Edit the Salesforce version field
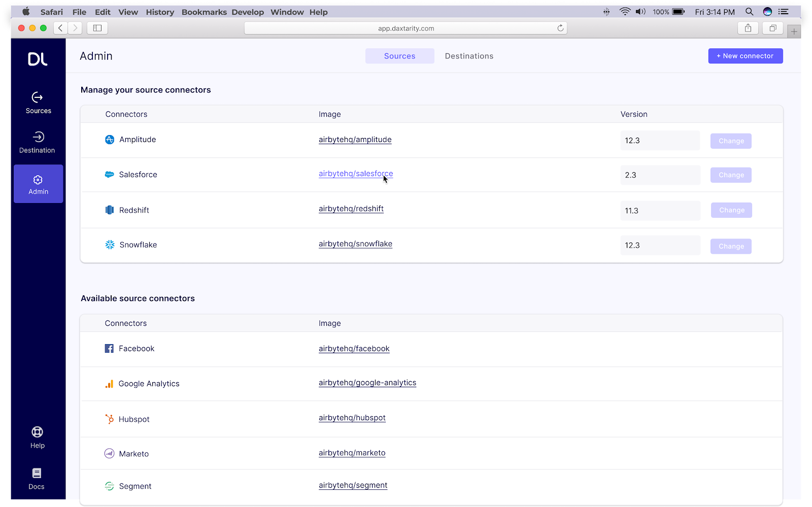 [660, 175]
